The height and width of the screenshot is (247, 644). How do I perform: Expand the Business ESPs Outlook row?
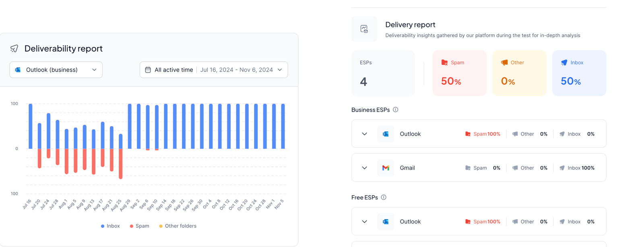tap(364, 134)
